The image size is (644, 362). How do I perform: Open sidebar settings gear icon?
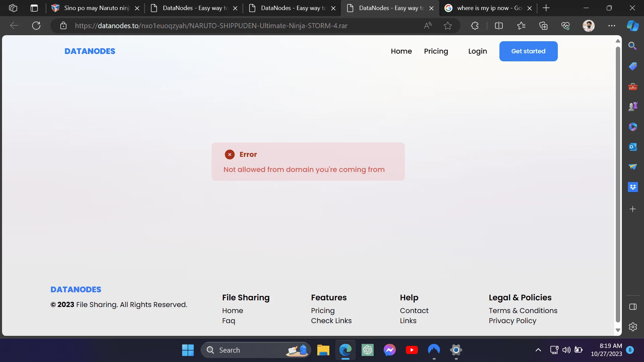(633, 327)
